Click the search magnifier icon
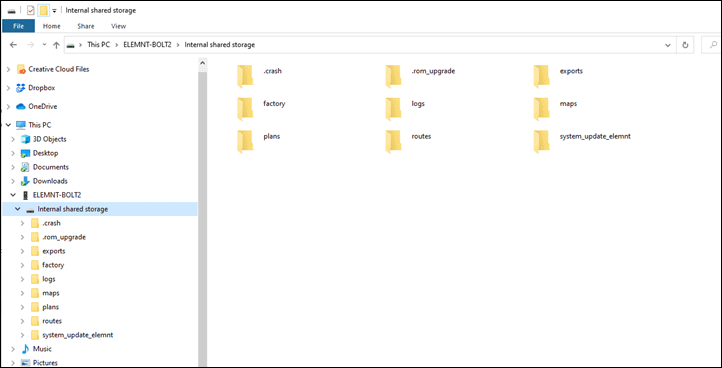 click(x=714, y=45)
